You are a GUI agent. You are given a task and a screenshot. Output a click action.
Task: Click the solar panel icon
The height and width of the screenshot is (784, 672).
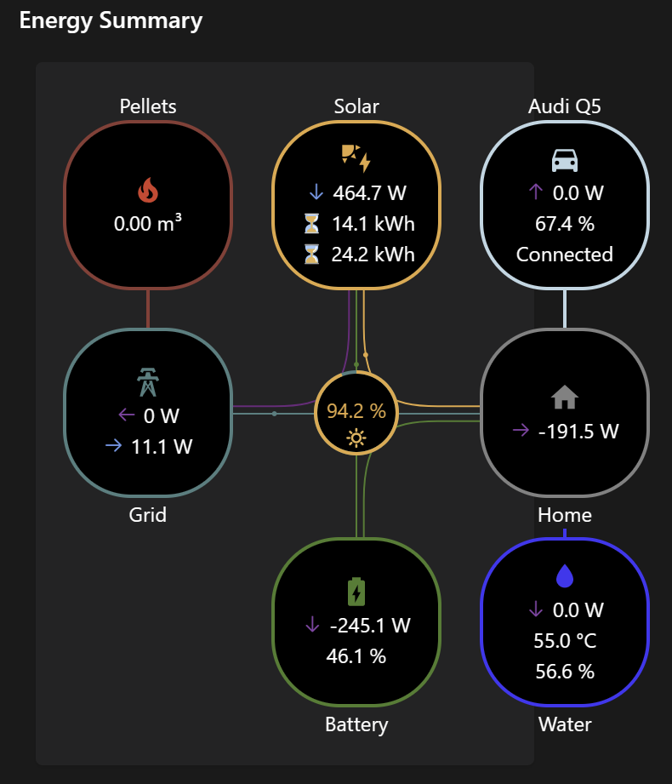click(x=356, y=157)
